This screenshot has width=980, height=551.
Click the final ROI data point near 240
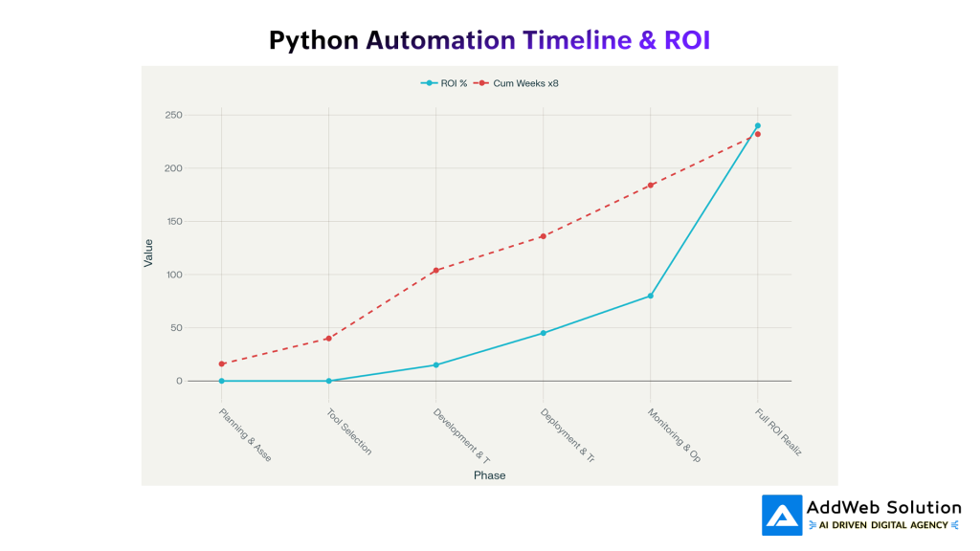(x=756, y=124)
